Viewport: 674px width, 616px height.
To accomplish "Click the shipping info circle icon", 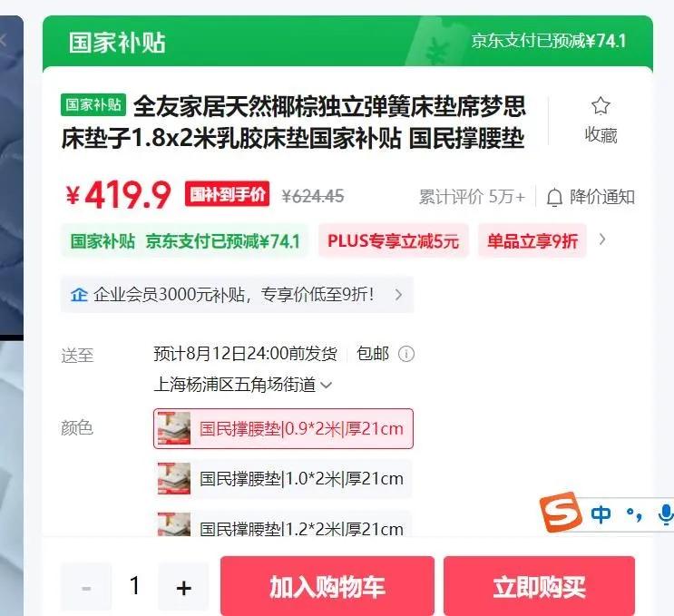I will [x=406, y=354].
